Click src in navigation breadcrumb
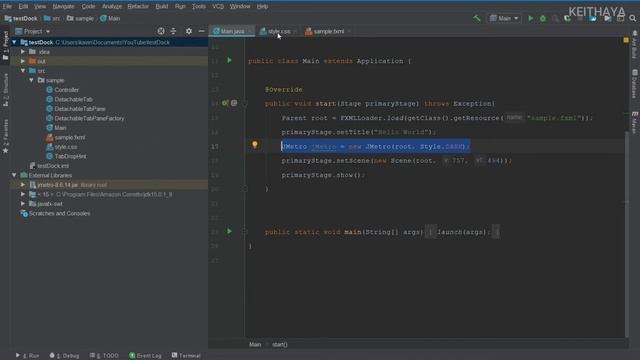The width and height of the screenshot is (640, 360). click(52, 18)
